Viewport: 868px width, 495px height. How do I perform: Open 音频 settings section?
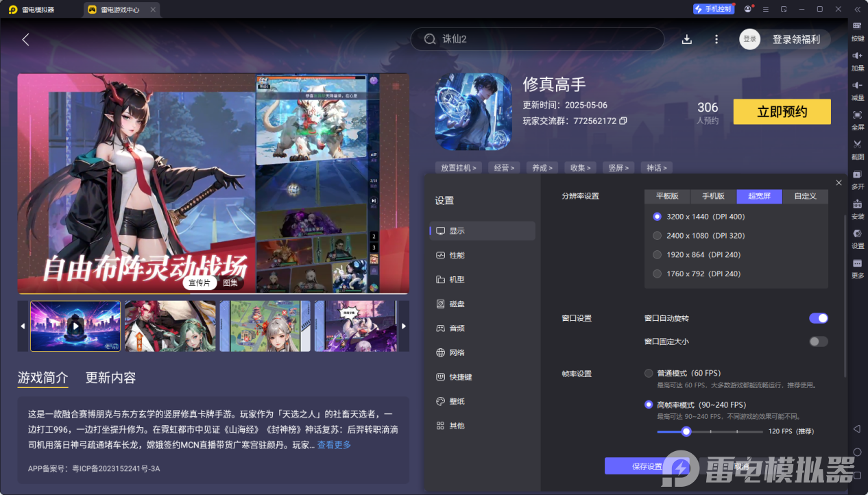point(483,328)
